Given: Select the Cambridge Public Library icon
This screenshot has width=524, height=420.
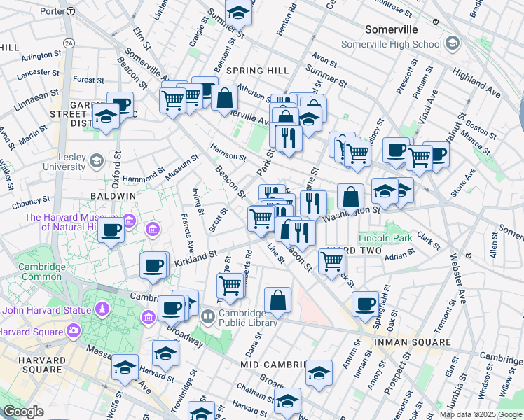Looking at the screenshot, I should (208, 317).
